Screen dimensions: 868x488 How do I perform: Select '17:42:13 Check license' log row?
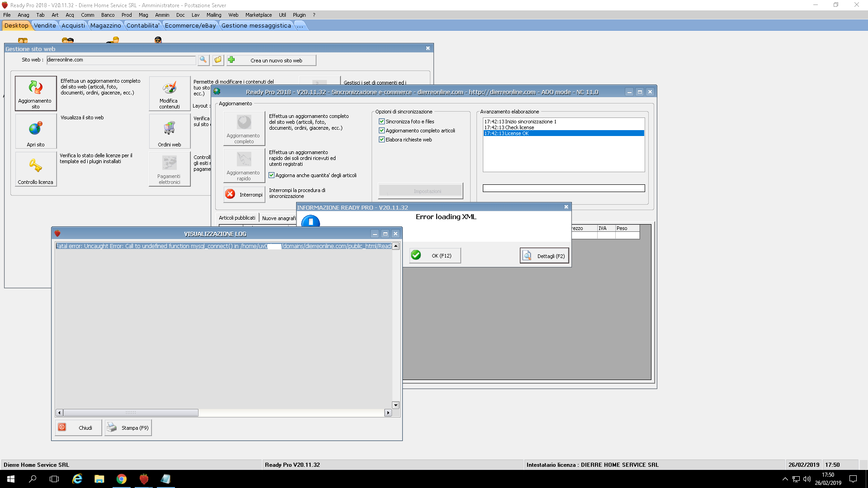[x=564, y=127]
